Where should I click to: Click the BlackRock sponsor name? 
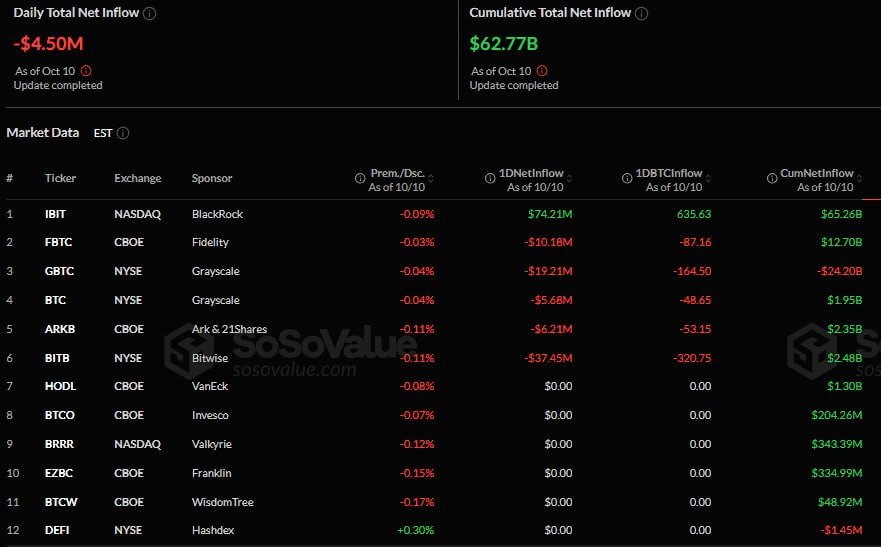pyautogui.click(x=217, y=214)
